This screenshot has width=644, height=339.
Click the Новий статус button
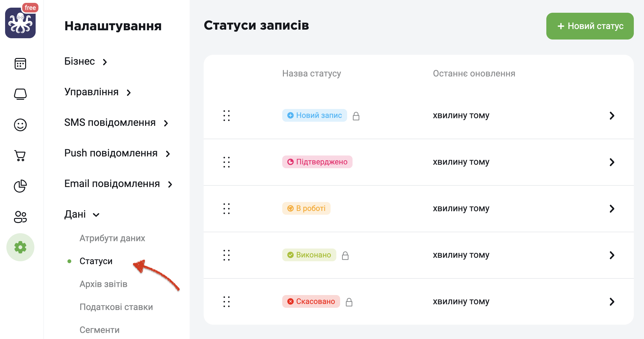[x=590, y=26]
